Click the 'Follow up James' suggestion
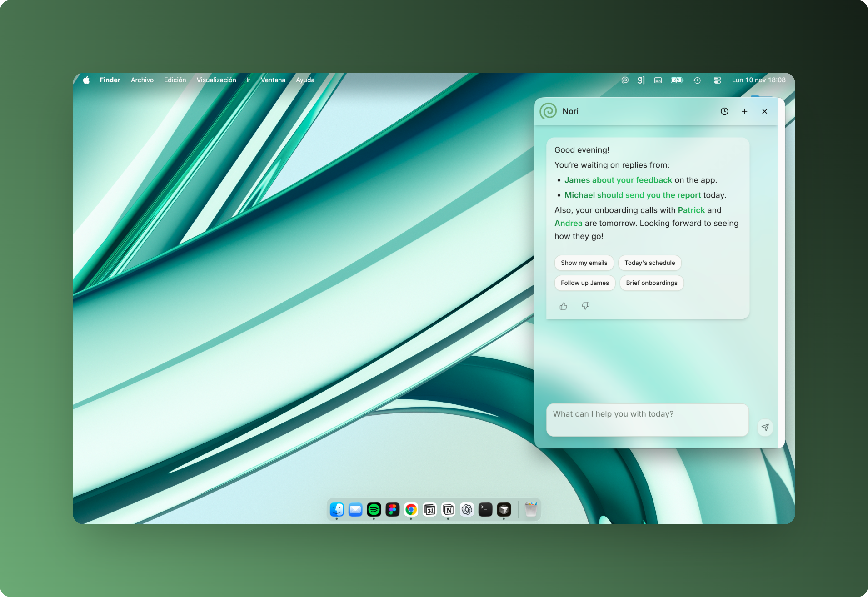Image resolution: width=868 pixels, height=597 pixels. [584, 283]
